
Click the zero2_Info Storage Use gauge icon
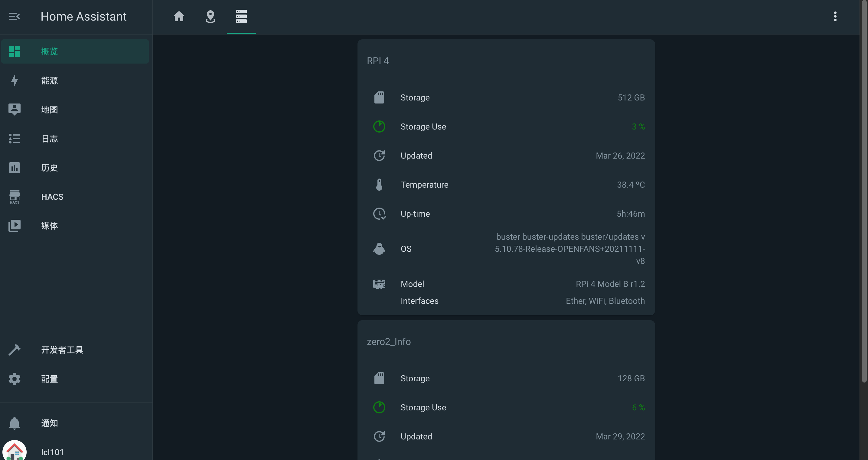[379, 407]
